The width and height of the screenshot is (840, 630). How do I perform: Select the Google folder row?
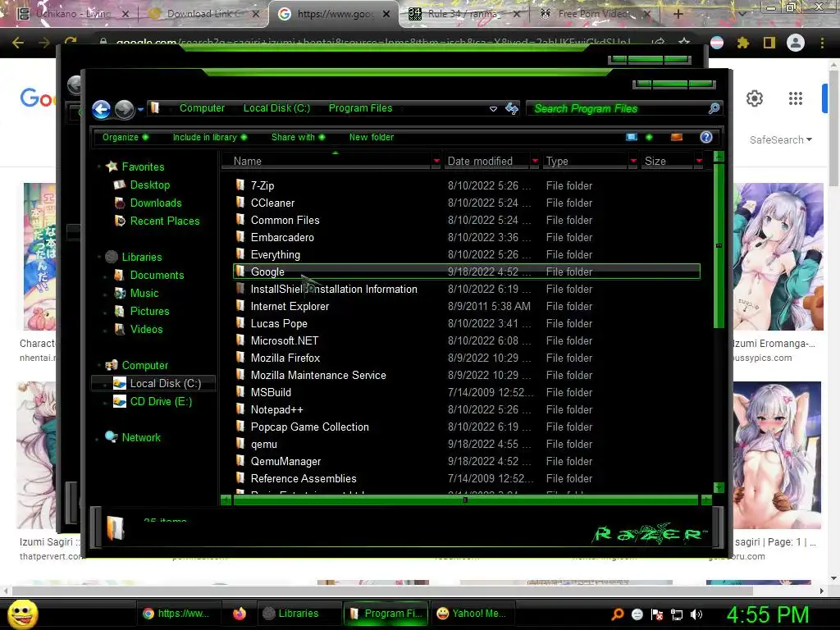click(467, 272)
